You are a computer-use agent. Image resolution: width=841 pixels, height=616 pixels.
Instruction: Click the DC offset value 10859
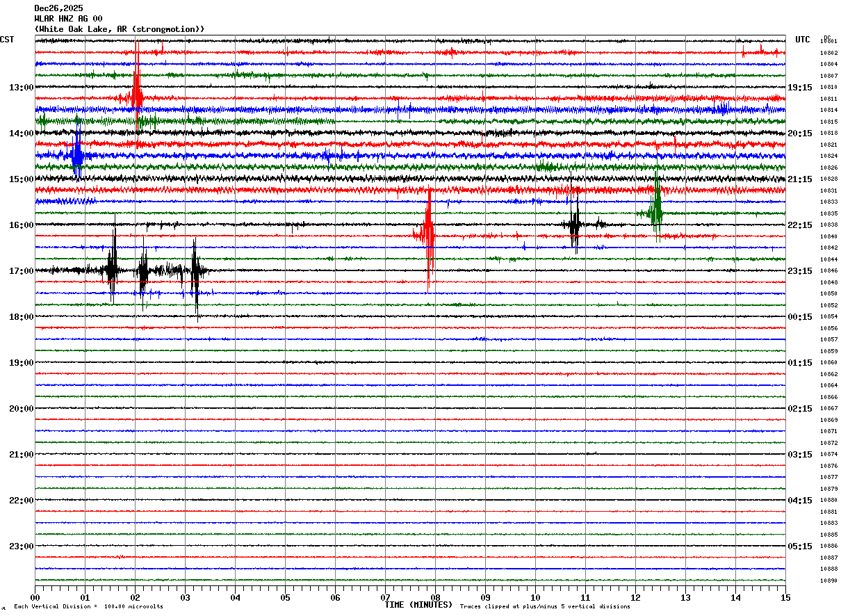(828, 351)
